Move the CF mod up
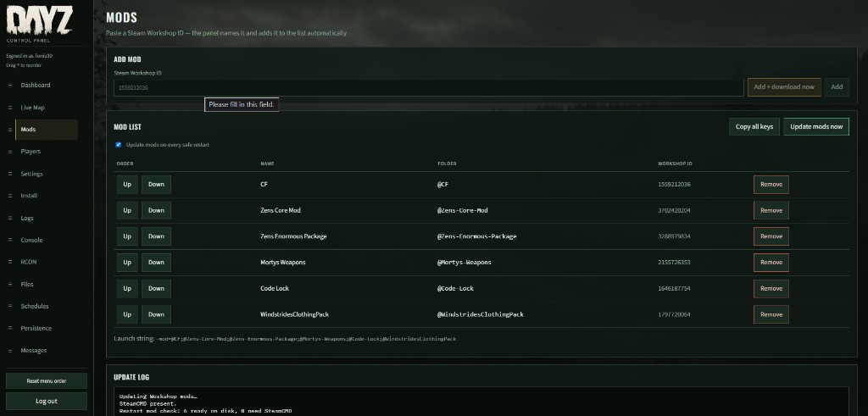The image size is (868, 416). 127,184
